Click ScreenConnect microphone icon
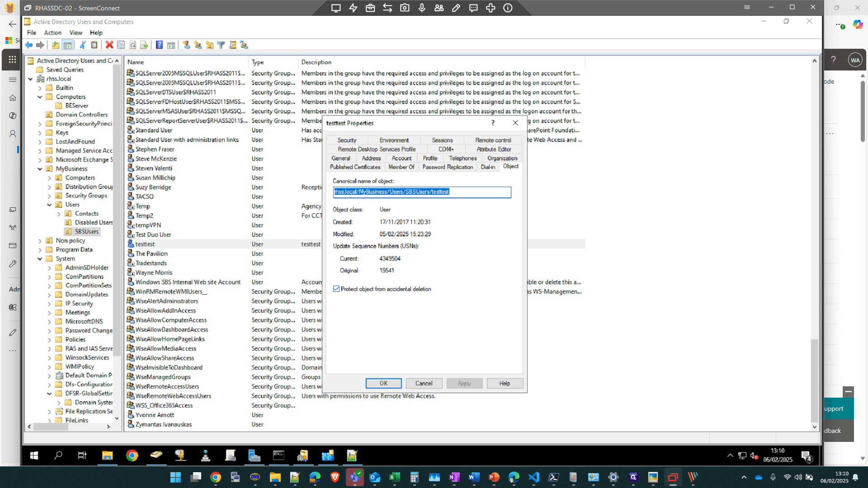Image resolution: width=868 pixels, height=488 pixels. 422,8
